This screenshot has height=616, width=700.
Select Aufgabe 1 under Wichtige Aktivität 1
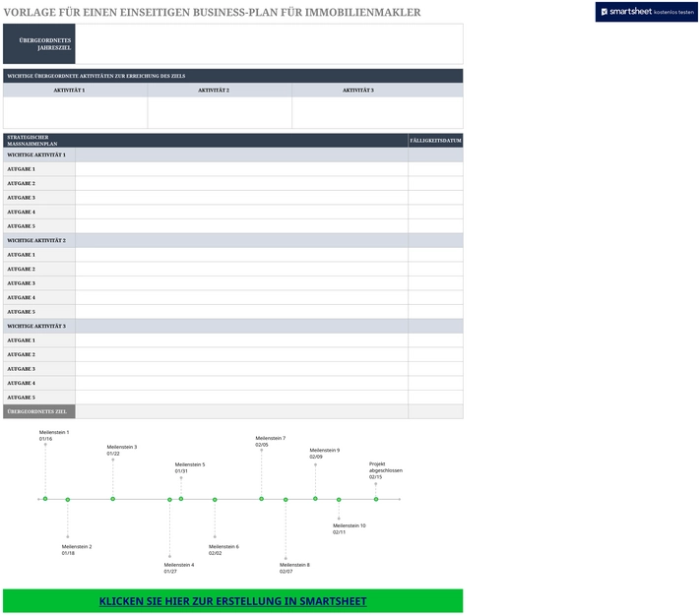click(39, 169)
